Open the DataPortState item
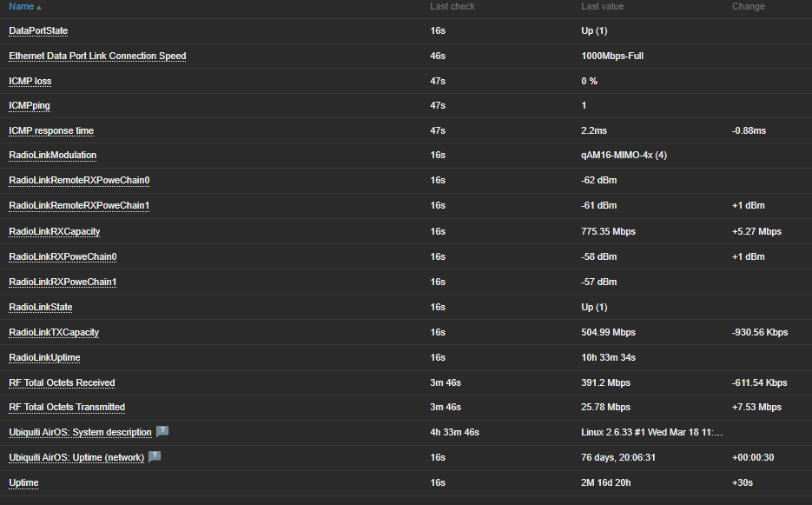 pos(38,30)
